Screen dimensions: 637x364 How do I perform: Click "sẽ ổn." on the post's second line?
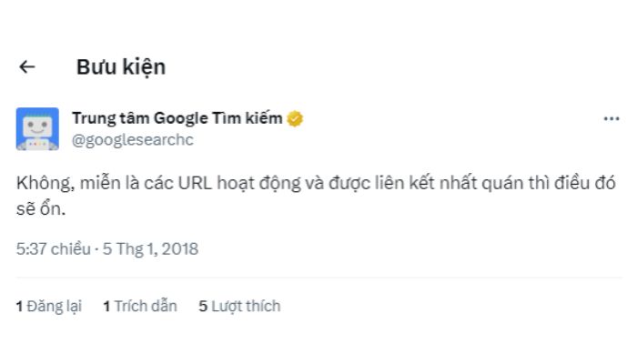(43, 208)
